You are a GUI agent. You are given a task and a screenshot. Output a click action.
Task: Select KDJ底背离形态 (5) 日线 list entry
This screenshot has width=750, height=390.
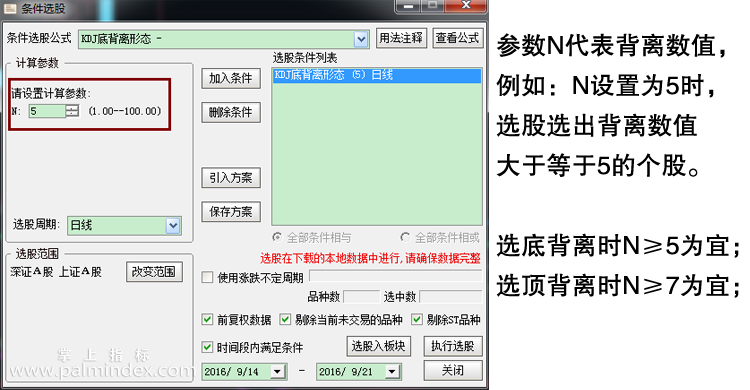pyautogui.click(x=377, y=76)
